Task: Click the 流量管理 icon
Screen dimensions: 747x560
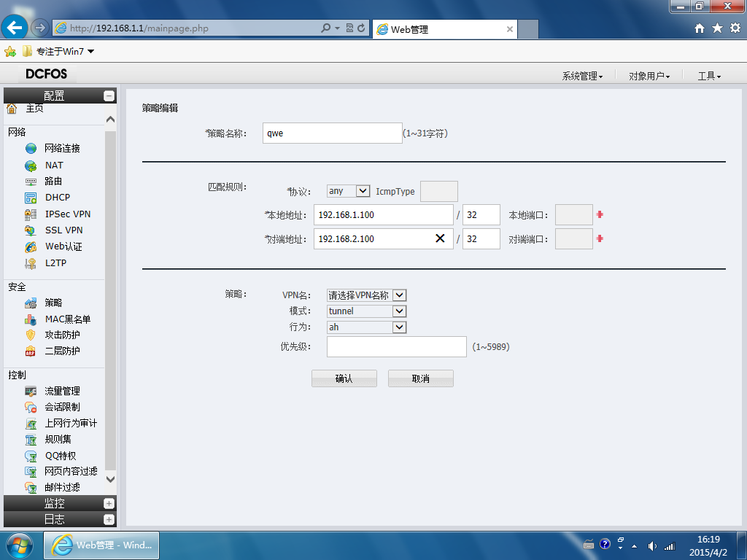Action: click(31, 392)
